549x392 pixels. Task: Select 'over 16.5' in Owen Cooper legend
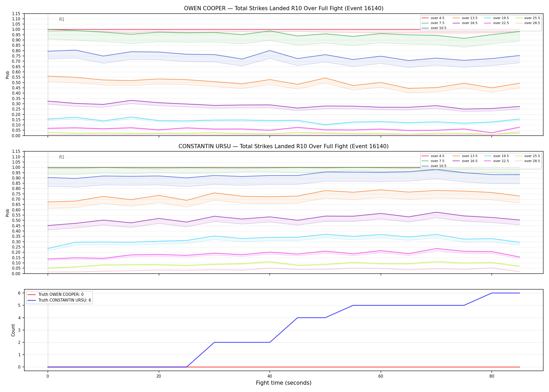465,23
